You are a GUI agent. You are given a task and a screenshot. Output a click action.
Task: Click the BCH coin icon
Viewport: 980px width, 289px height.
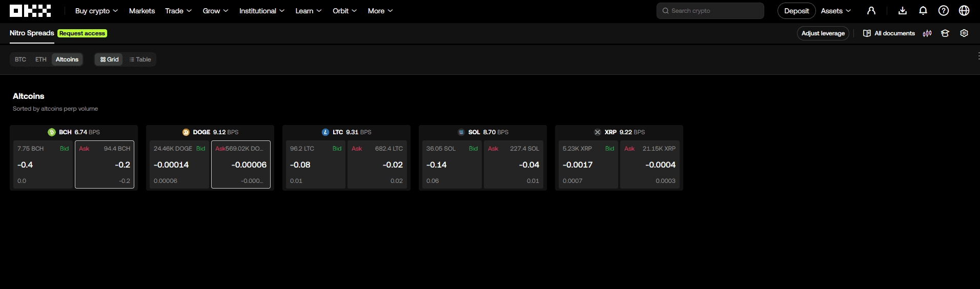click(52, 132)
